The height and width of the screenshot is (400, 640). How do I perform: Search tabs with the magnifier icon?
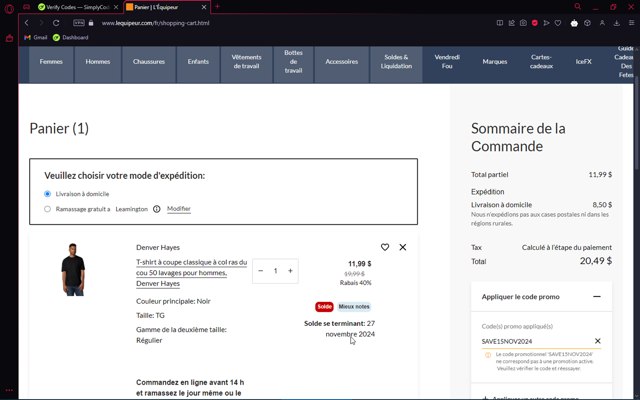[578, 7]
